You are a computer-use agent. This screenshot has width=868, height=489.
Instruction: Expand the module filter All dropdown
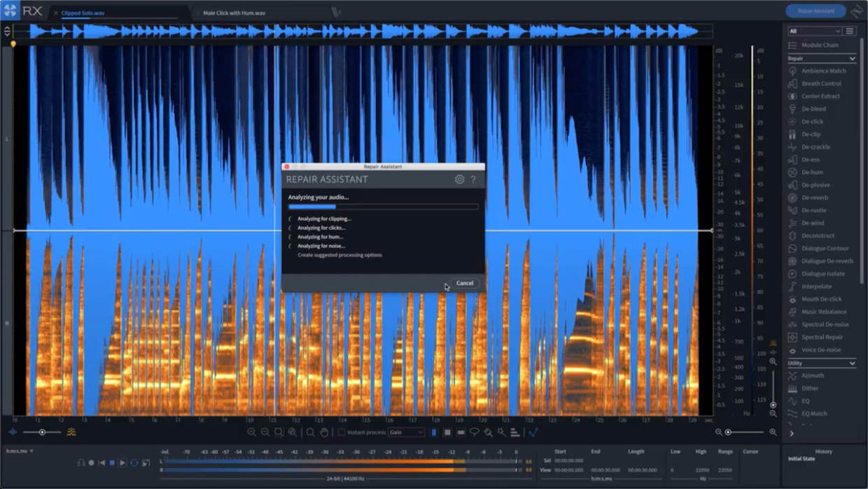815,31
